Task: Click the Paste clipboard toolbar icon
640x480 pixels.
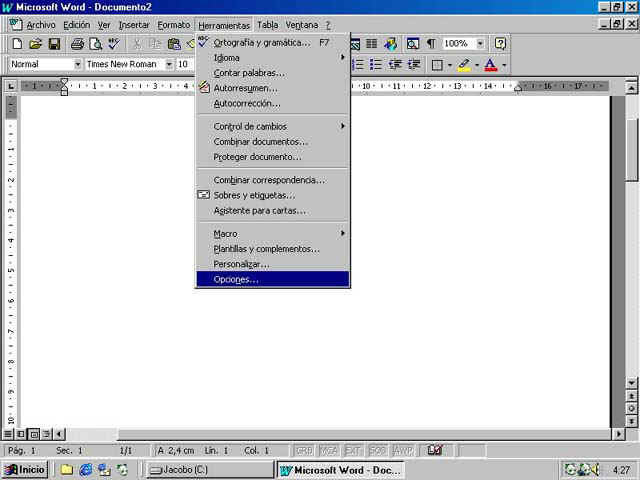Action: (174, 43)
